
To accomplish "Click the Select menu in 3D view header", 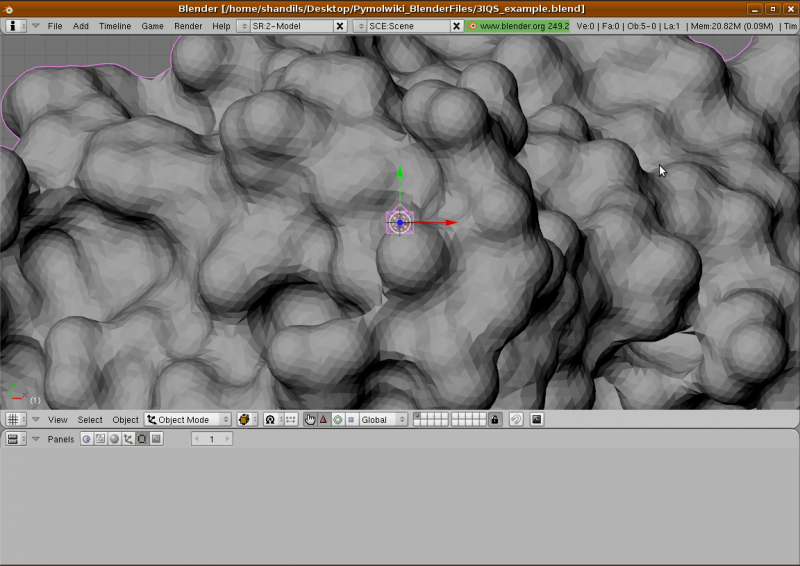I will [x=90, y=420].
